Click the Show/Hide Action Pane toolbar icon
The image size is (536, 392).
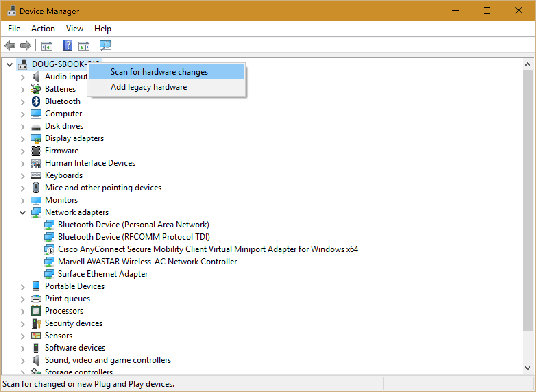point(84,45)
